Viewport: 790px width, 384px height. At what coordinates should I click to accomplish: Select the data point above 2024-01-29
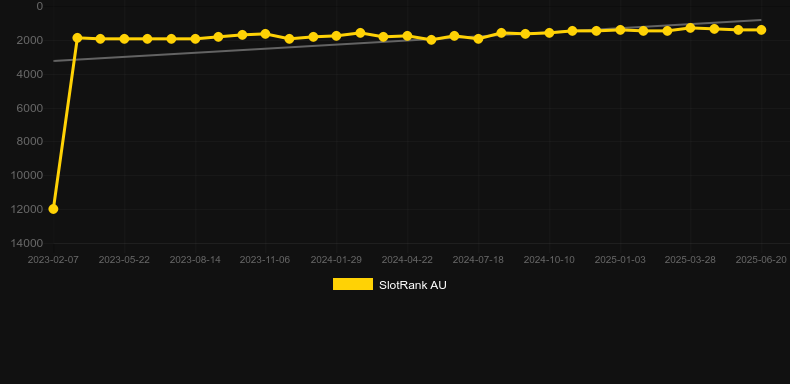pyautogui.click(x=337, y=36)
